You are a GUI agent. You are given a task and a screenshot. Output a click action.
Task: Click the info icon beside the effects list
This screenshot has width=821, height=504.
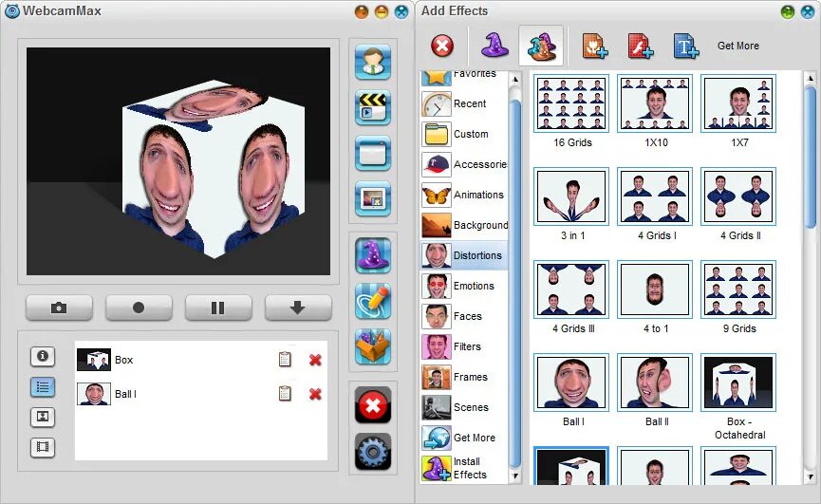click(x=43, y=357)
